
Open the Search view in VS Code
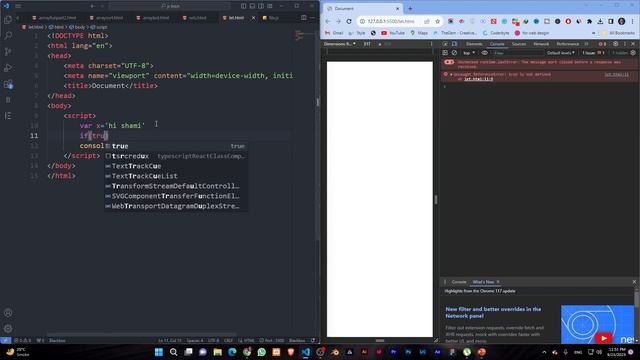click(8, 36)
